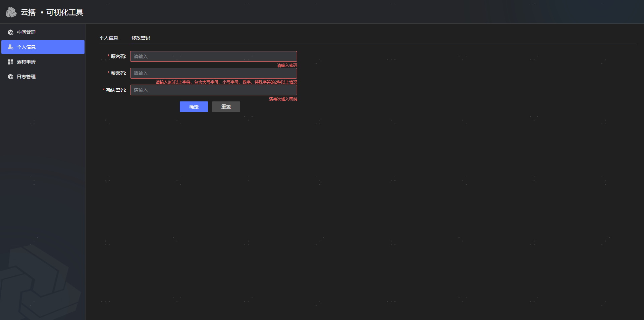The height and width of the screenshot is (320, 644).
Task: Focus the 原密码 input field
Action: tap(213, 56)
